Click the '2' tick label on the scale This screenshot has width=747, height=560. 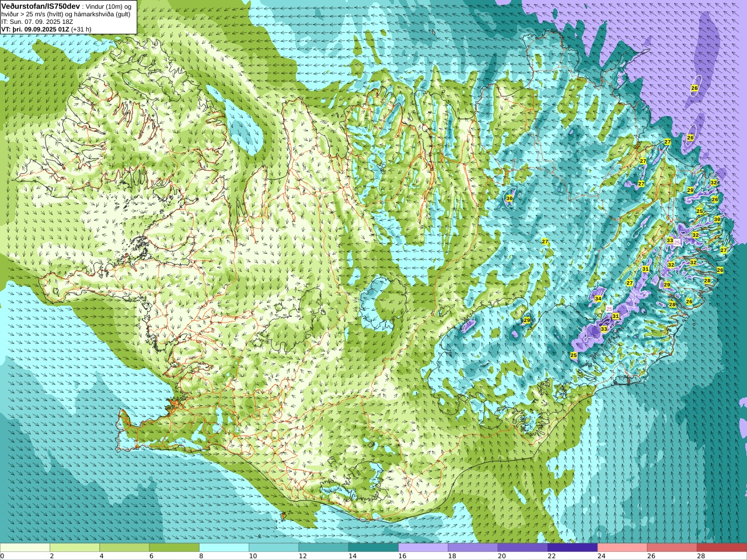click(x=52, y=556)
